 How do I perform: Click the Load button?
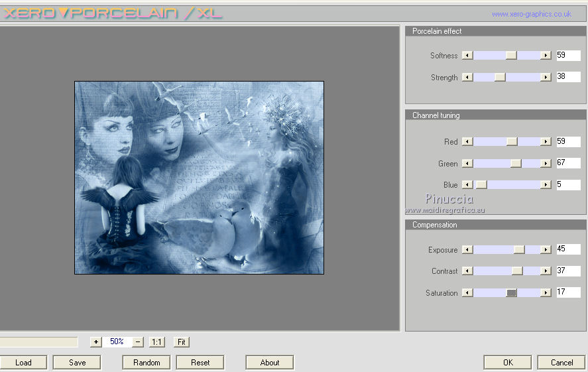[23, 362]
